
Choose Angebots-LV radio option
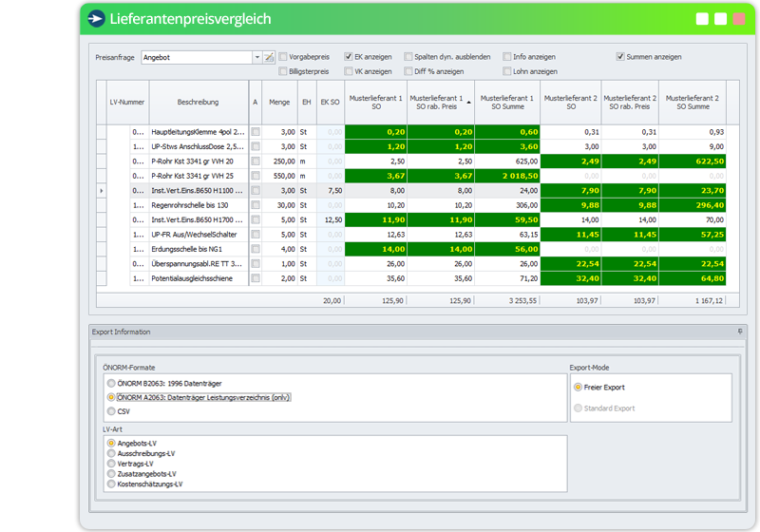point(111,443)
